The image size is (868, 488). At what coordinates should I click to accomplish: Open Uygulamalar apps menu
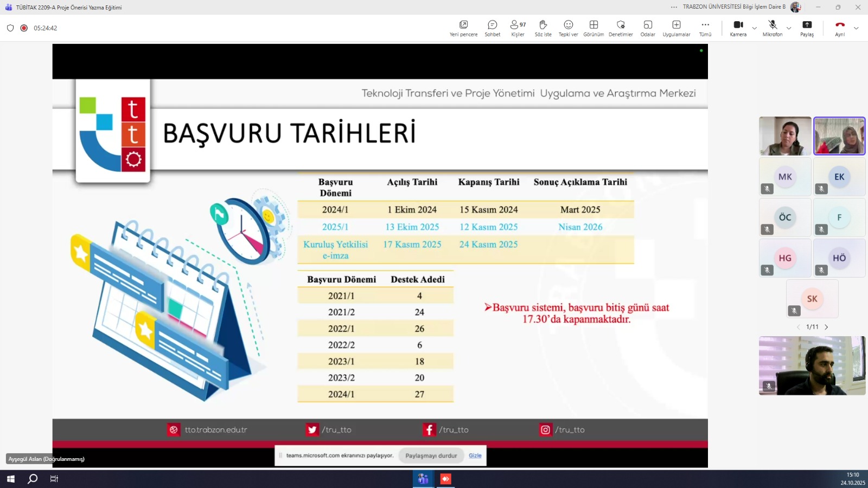click(676, 28)
